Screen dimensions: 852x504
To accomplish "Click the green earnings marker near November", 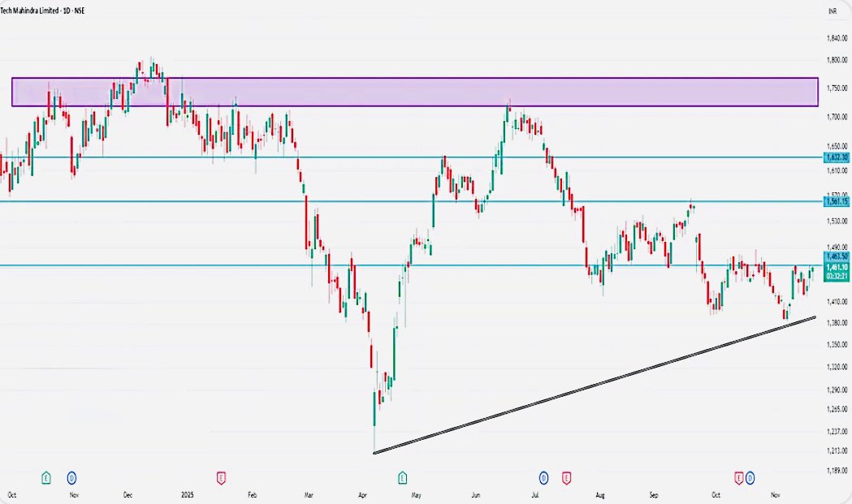I will 46,478.
